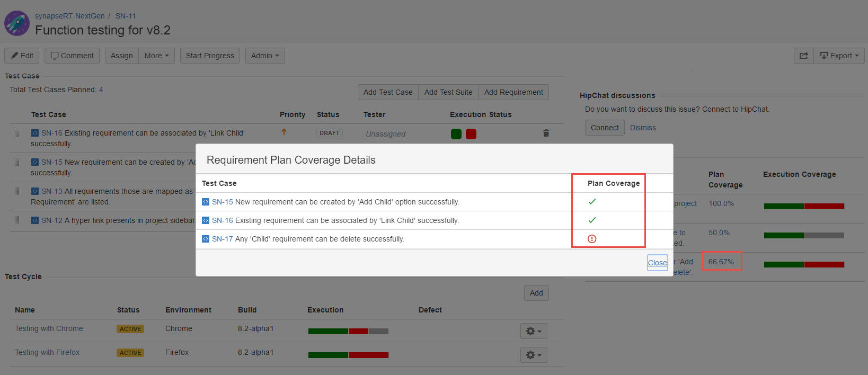The image size is (868, 375).
Task: Click the pencil Edit button
Action: 22,56
